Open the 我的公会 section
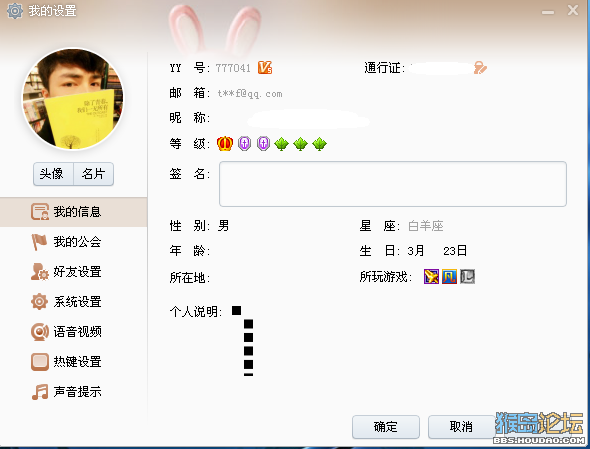Screen dimensions: 590x449 pos(73,242)
